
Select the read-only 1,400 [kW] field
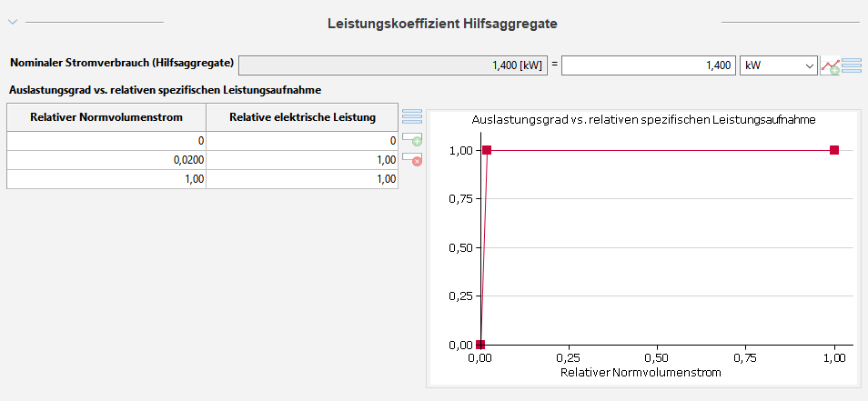pos(393,65)
